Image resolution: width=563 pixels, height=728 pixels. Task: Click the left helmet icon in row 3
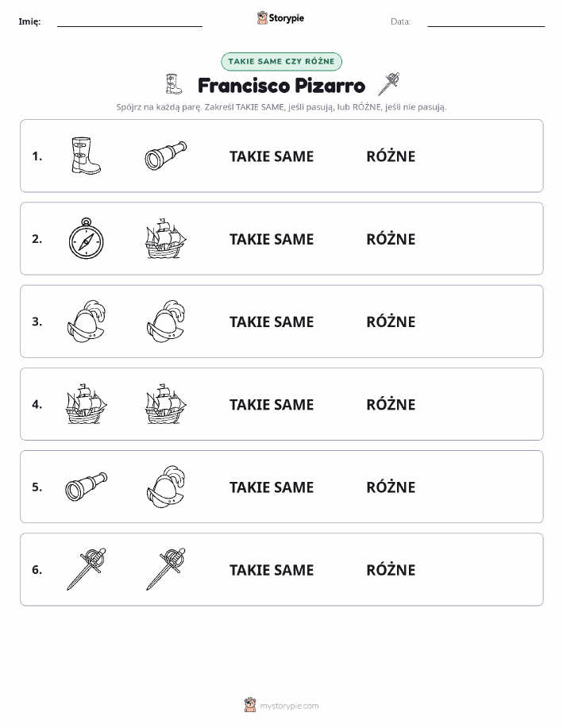coord(87,321)
